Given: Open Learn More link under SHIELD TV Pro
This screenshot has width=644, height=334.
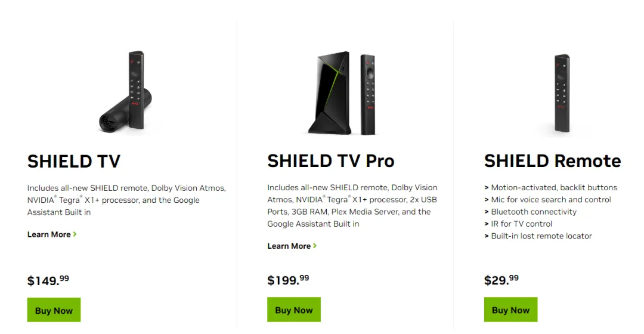Looking at the screenshot, I should 289,246.
